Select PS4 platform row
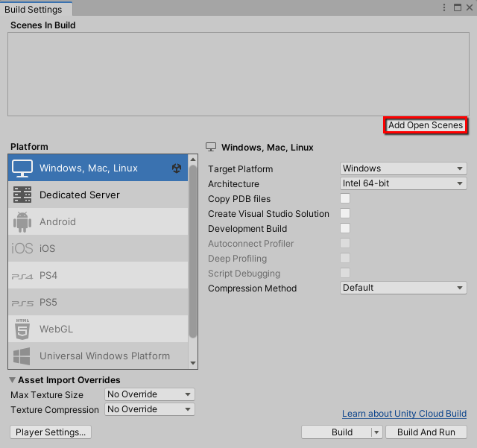Screen dimensions: 477x448 [98, 275]
